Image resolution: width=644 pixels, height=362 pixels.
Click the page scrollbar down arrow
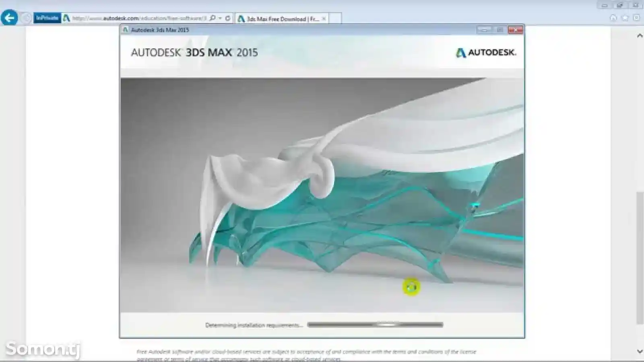pos(640,351)
